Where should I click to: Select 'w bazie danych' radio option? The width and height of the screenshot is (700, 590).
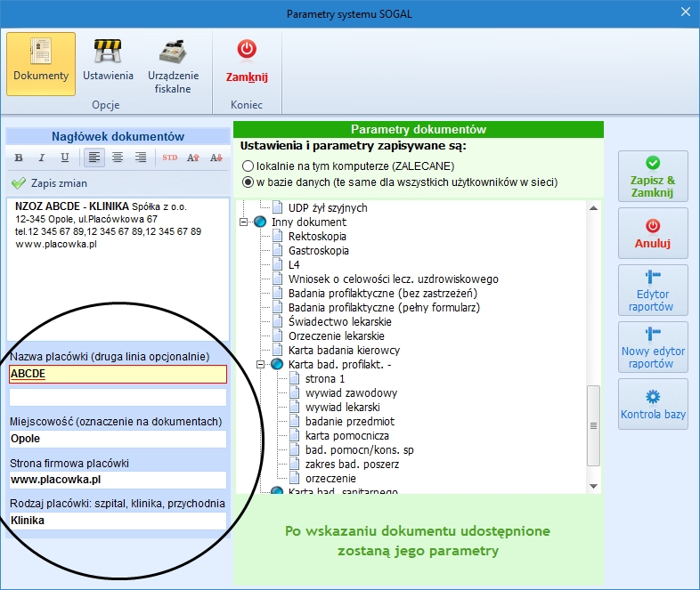point(248,182)
